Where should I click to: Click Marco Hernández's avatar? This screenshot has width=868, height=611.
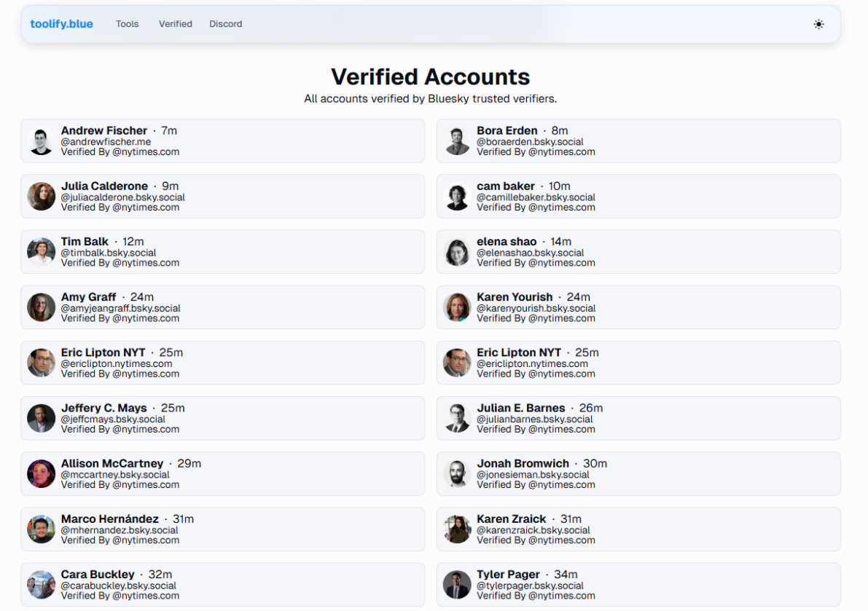tap(41, 529)
